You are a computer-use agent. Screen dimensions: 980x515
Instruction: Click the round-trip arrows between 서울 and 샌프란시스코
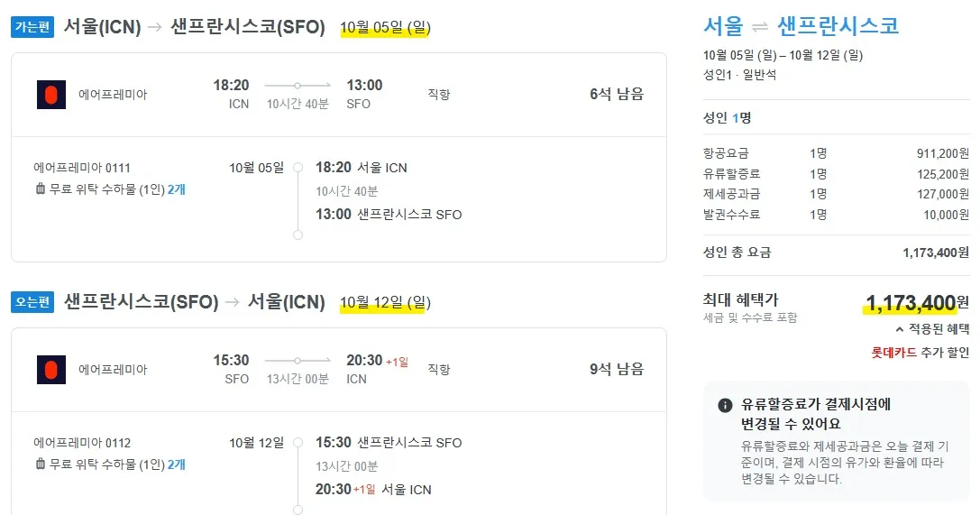[760, 26]
